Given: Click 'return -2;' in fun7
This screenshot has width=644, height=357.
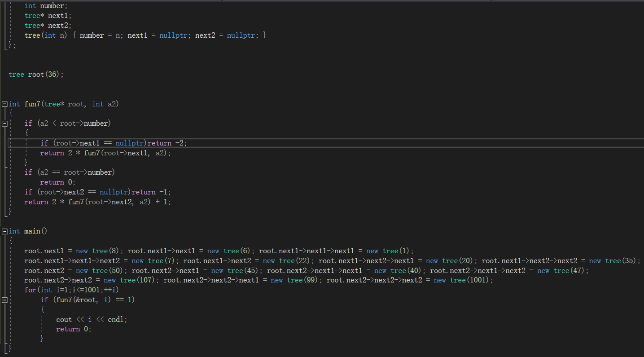Looking at the screenshot, I should click(x=167, y=143).
